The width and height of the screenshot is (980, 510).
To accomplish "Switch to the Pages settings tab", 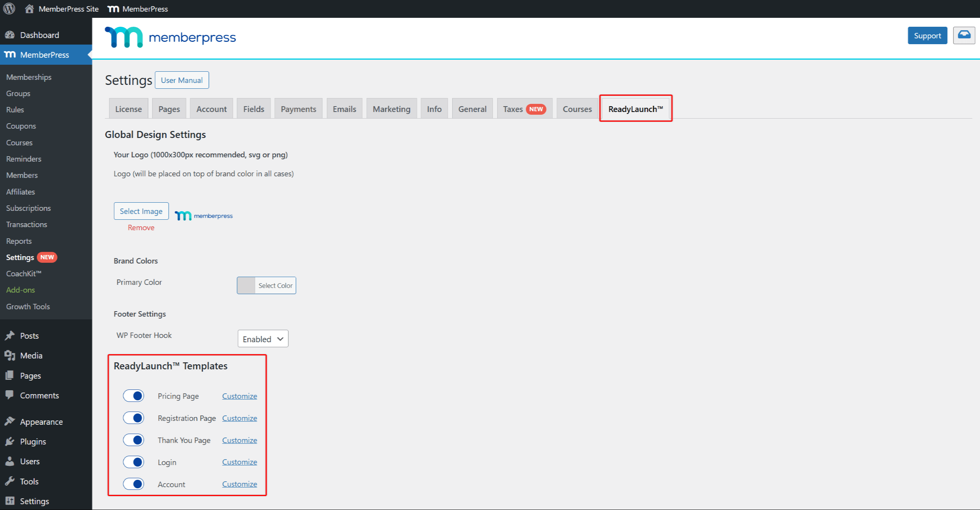I will [x=169, y=109].
